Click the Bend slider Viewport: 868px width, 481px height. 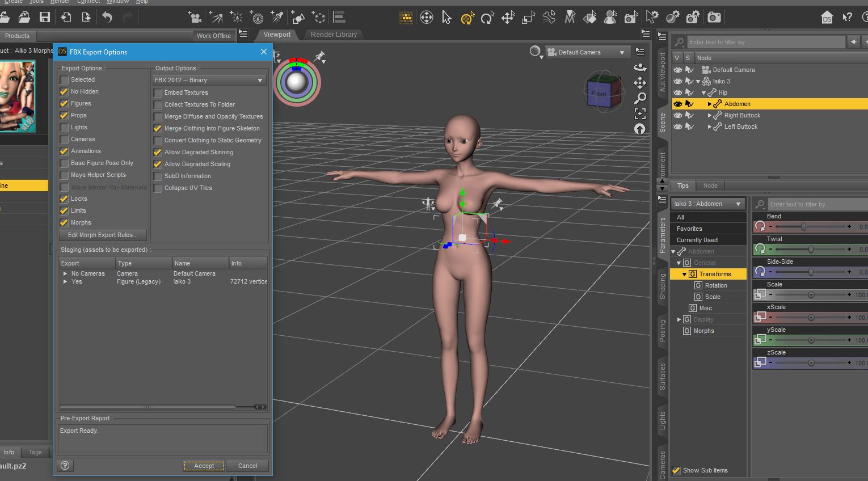tap(810, 226)
